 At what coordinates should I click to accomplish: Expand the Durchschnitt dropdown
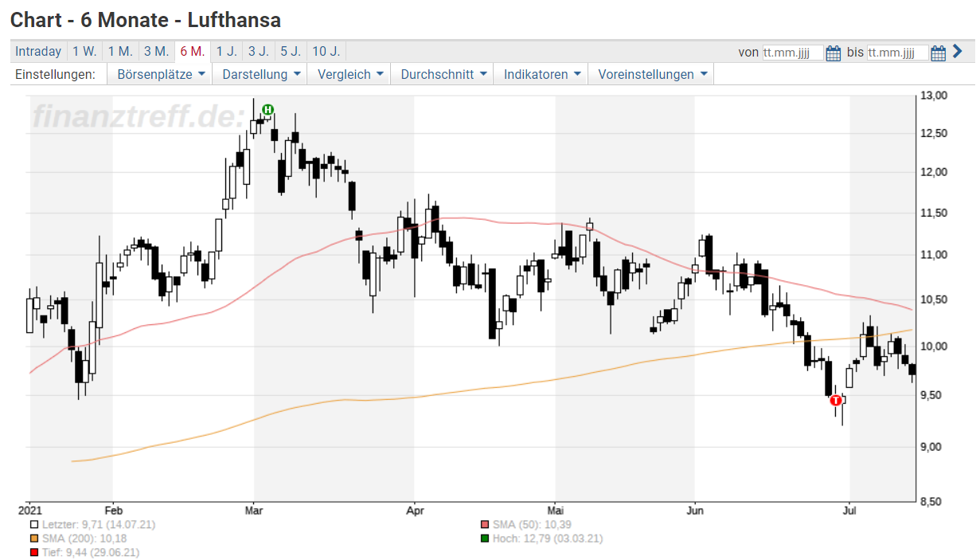(443, 74)
